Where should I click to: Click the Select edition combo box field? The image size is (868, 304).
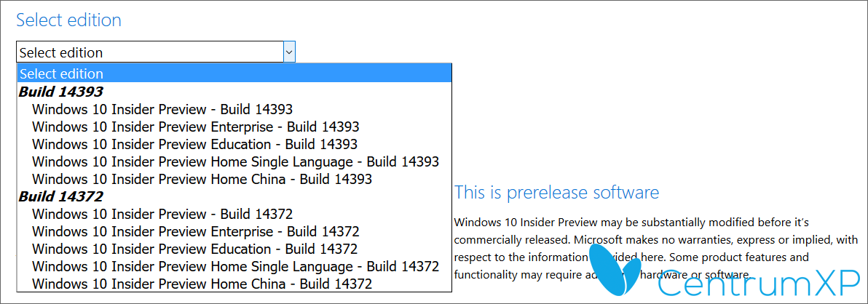click(156, 52)
